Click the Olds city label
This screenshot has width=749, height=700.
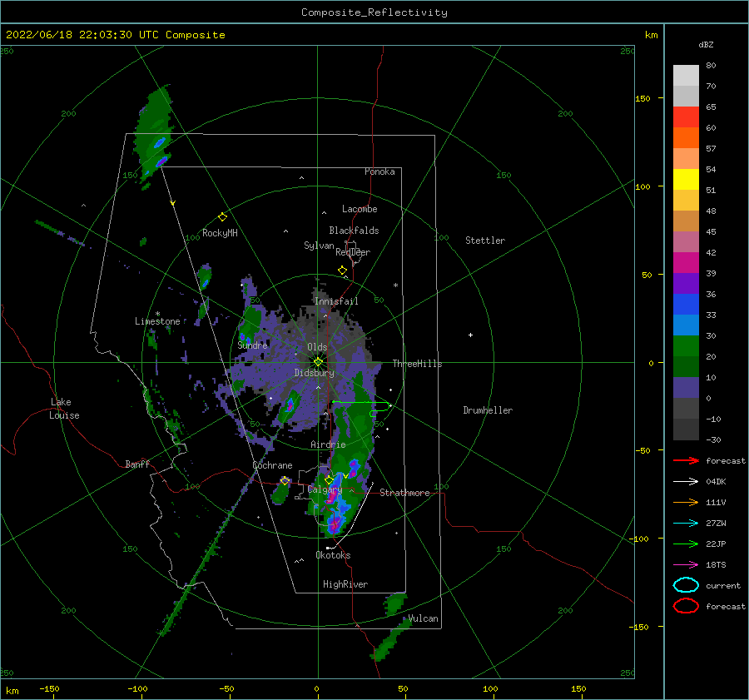317,347
